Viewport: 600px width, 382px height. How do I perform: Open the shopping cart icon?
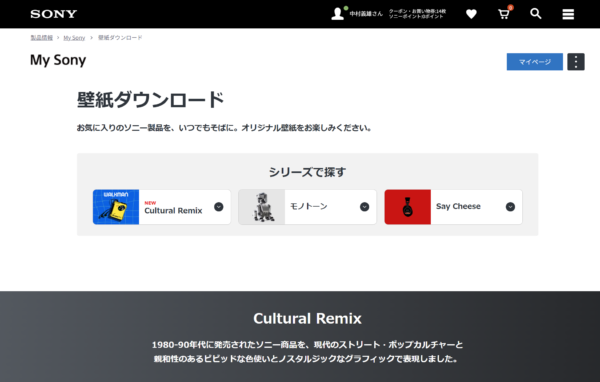tap(504, 14)
